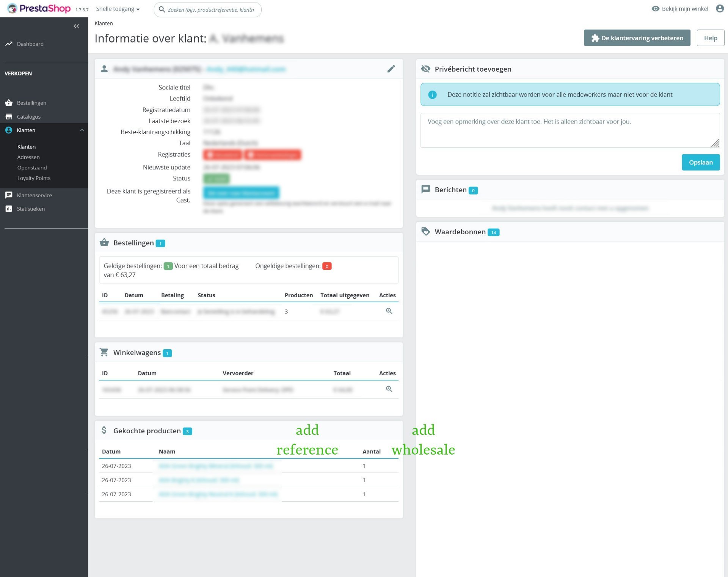Viewport: 728px width, 577px height.
Task: Click the Klantenservice chat icon in sidebar
Action: [x=9, y=195]
